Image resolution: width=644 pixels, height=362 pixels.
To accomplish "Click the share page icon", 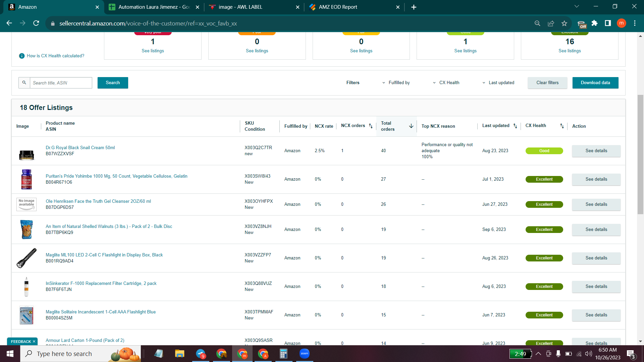I will tap(551, 23).
